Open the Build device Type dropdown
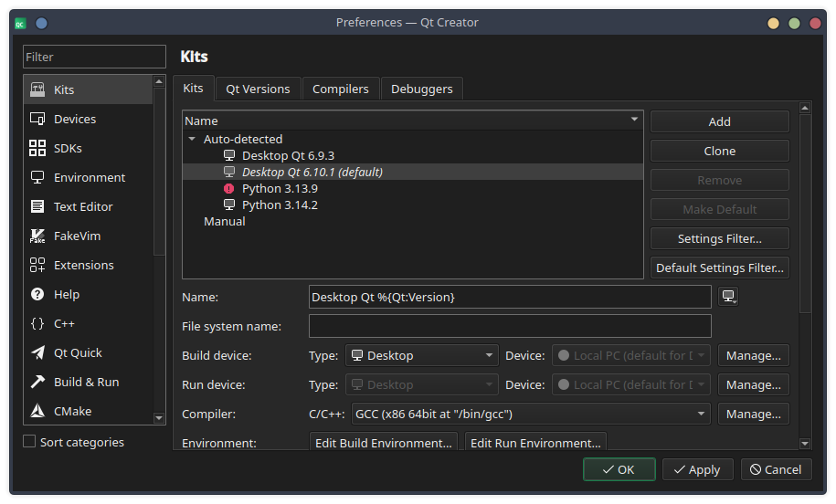 (x=422, y=355)
